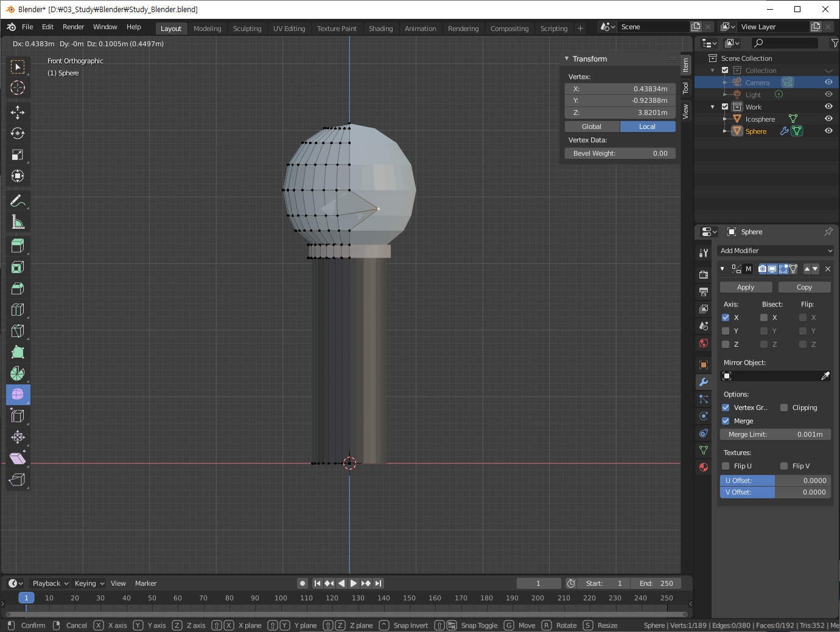Choose the Annotate pencil tool
This screenshot has height=632, width=840.
[18, 201]
